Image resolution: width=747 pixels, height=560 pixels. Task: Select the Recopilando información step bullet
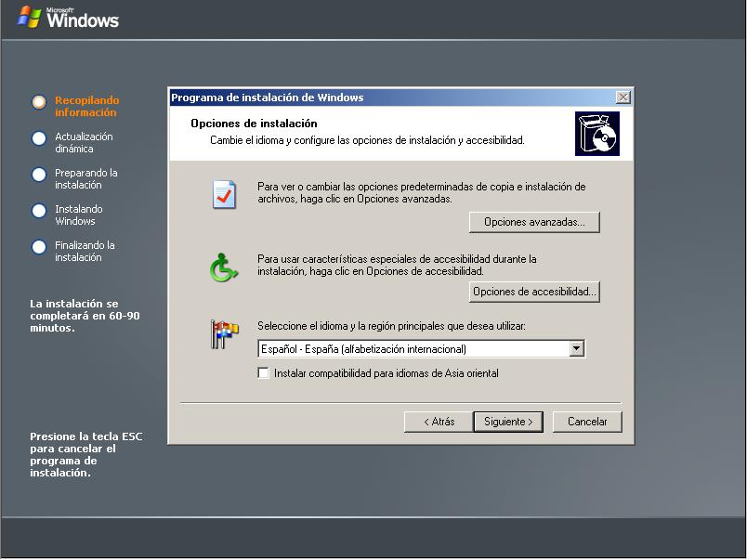[39, 102]
